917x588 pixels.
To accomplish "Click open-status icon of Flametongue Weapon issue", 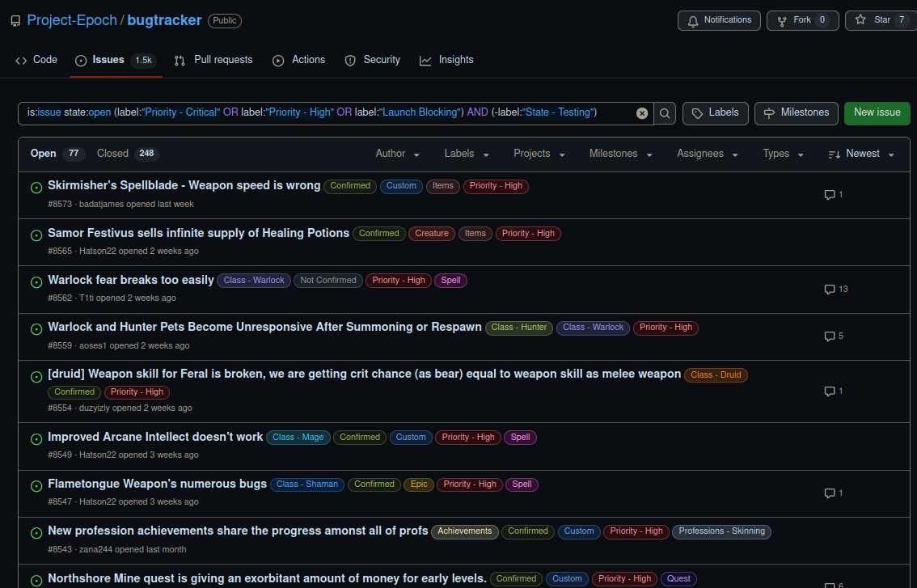I will [36, 485].
